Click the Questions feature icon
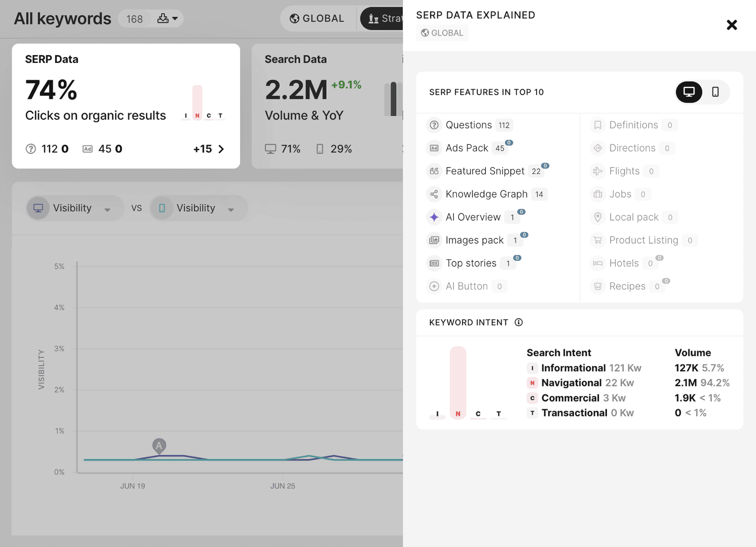The width and height of the screenshot is (756, 547). coord(434,125)
